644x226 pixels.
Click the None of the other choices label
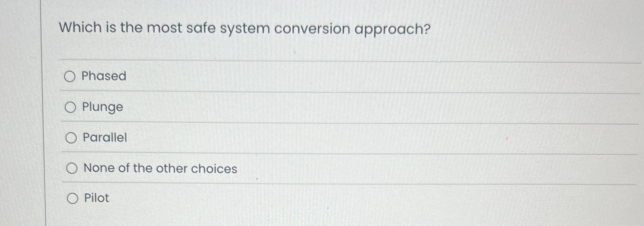[x=160, y=168]
